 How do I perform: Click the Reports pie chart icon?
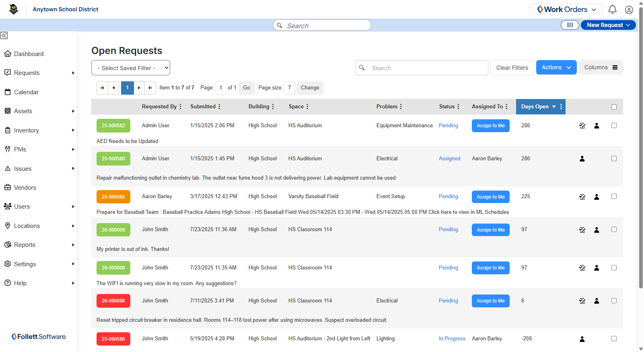click(x=8, y=244)
